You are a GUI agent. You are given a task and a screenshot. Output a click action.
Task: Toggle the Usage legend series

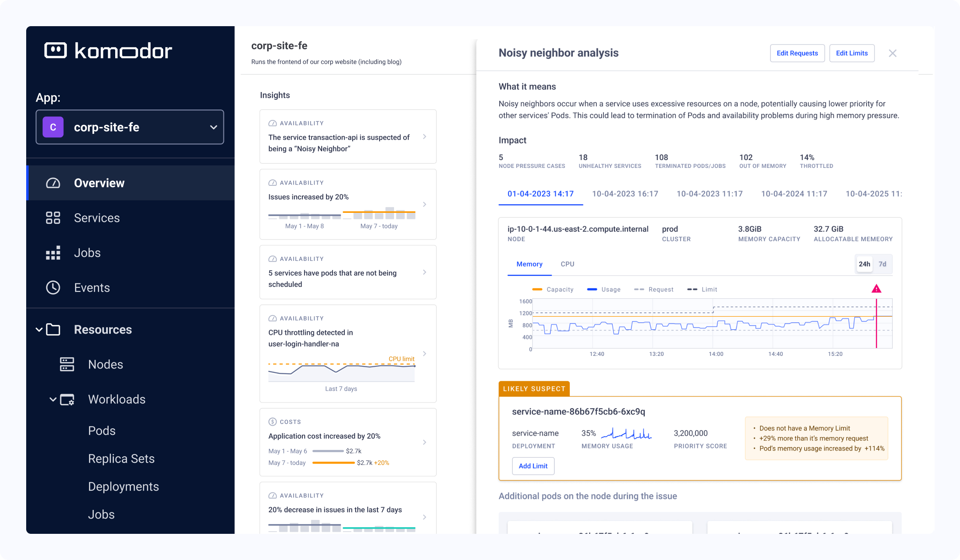click(x=603, y=290)
